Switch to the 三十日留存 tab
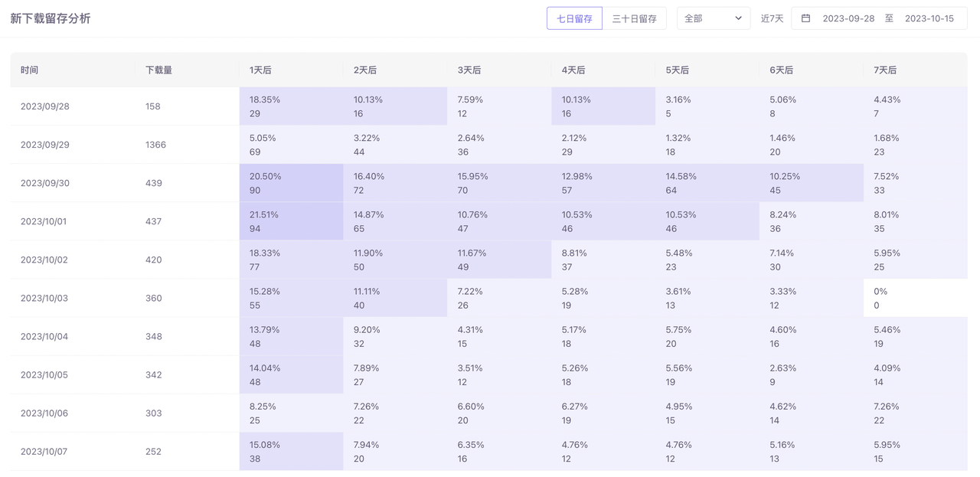This screenshot has height=477, width=980. pyautogui.click(x=634, y=18)
